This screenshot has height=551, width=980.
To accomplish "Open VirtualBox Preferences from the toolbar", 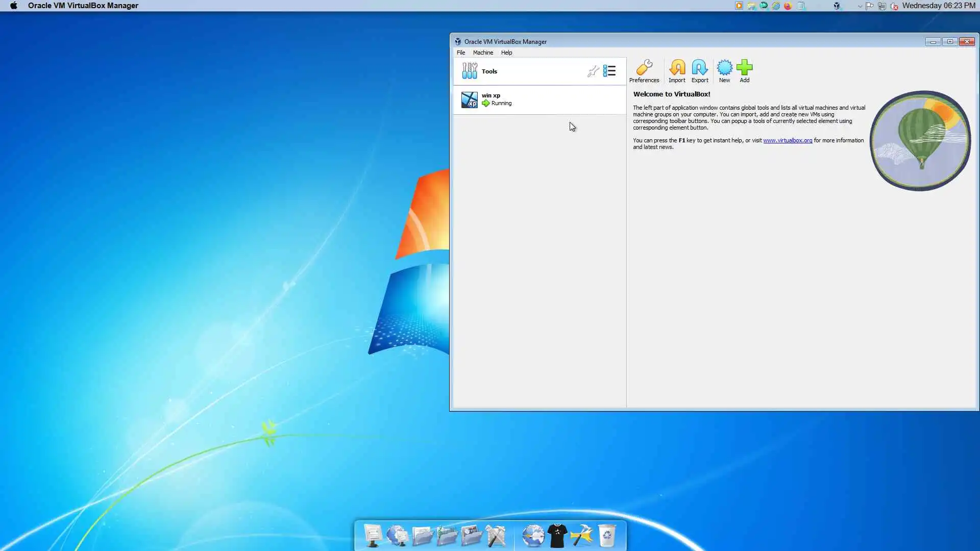I will tap(644, 71).
